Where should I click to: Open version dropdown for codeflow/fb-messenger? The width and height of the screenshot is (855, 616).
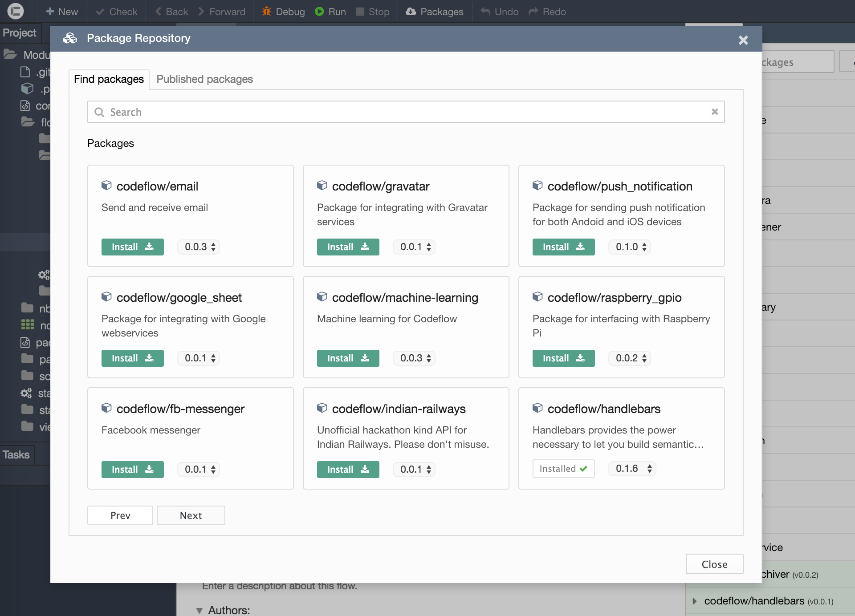coord(199,470)
